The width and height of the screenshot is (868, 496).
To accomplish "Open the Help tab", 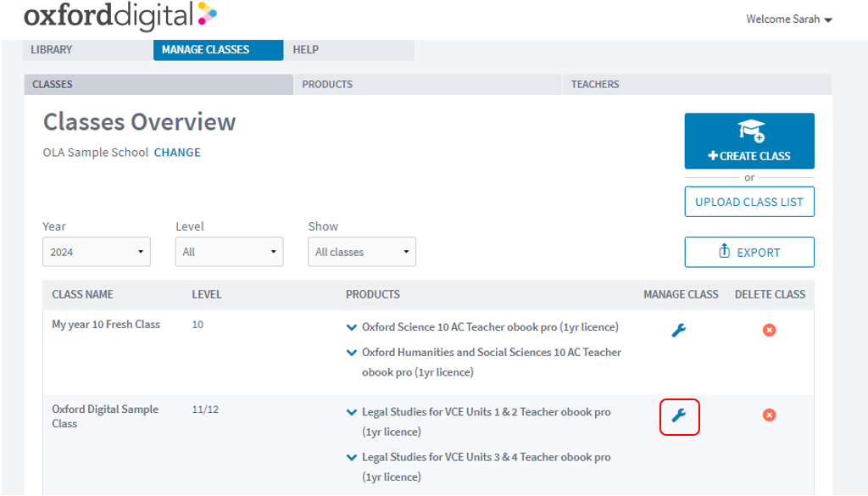I will (x=349, y=50).
